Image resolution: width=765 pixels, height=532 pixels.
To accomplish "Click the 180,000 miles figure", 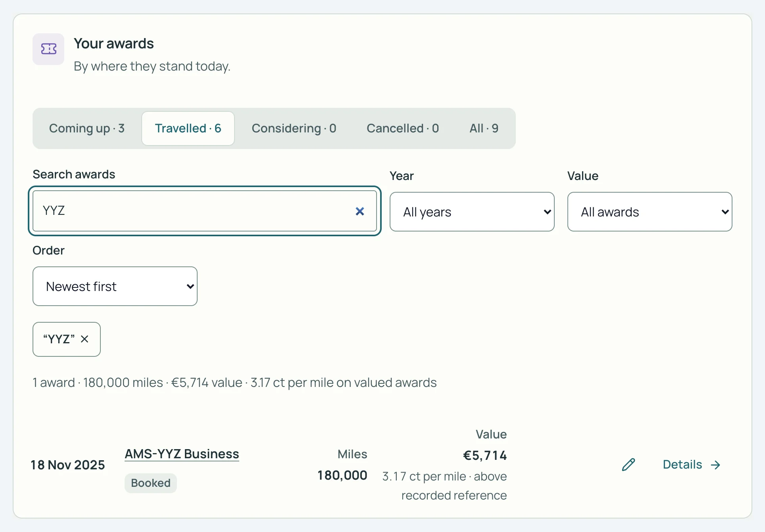I will click(x=342, y=475).
